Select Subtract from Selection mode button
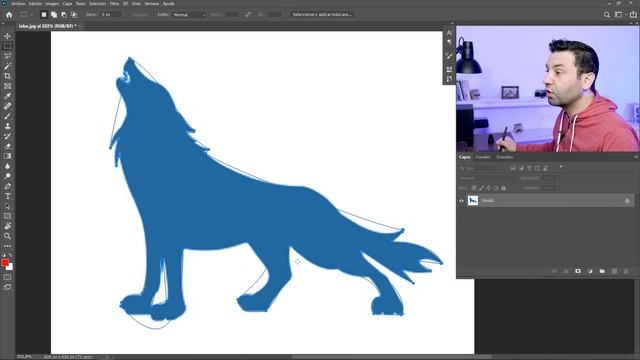The width and height of the screenshot is (640, 360). tap(64, 15)
